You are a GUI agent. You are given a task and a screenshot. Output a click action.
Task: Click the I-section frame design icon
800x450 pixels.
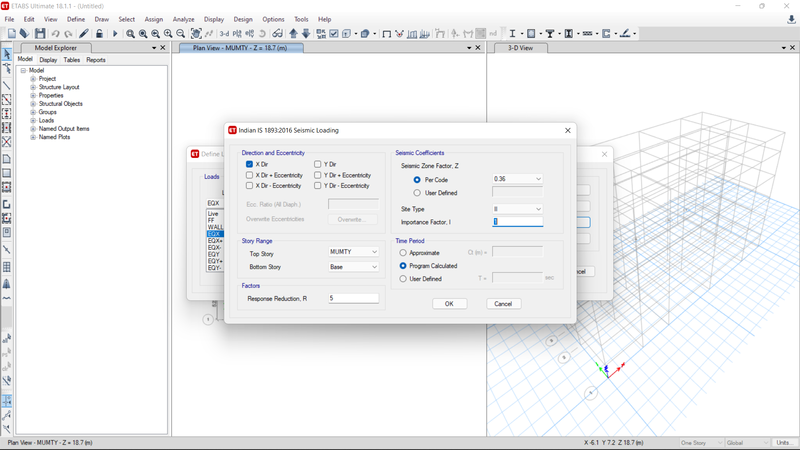(x=512, y=34)
